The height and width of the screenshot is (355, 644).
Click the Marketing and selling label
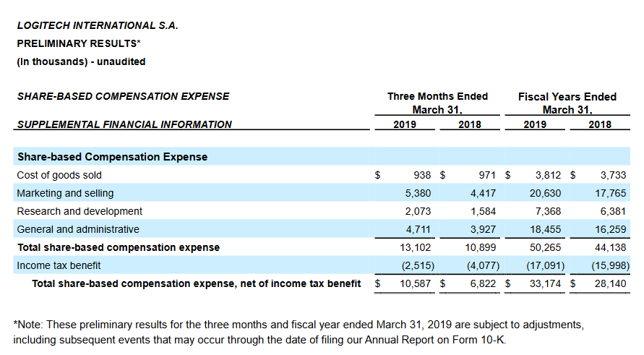point(65,193)
